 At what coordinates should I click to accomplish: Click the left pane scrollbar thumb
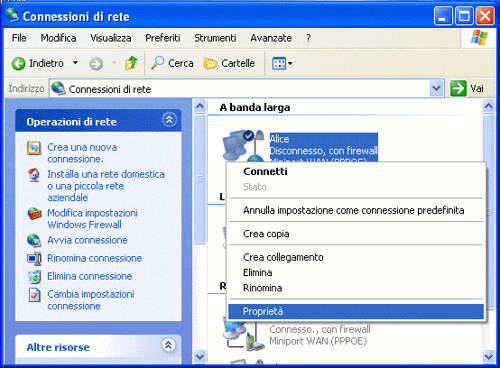click(x=200, y=179)
